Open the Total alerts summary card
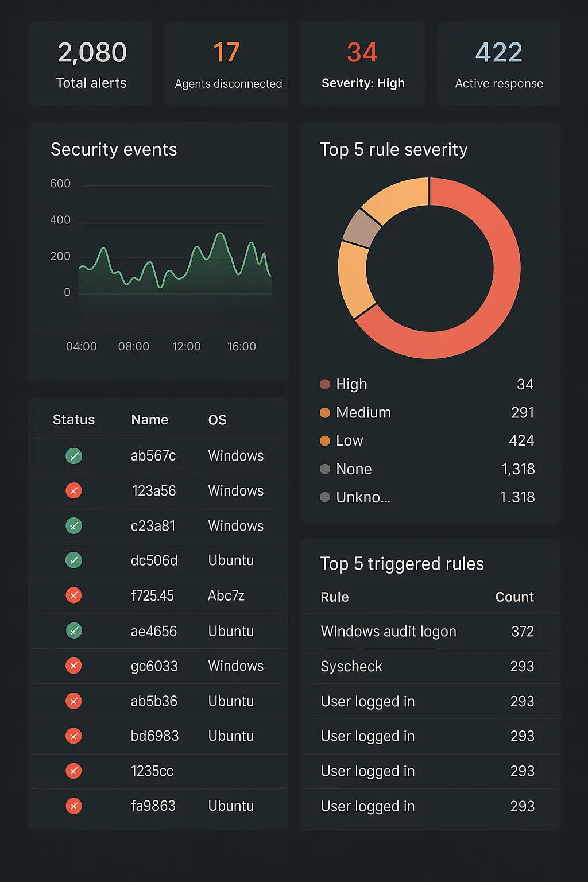Viewport: 588px width, 882px height. pos(91,64)
